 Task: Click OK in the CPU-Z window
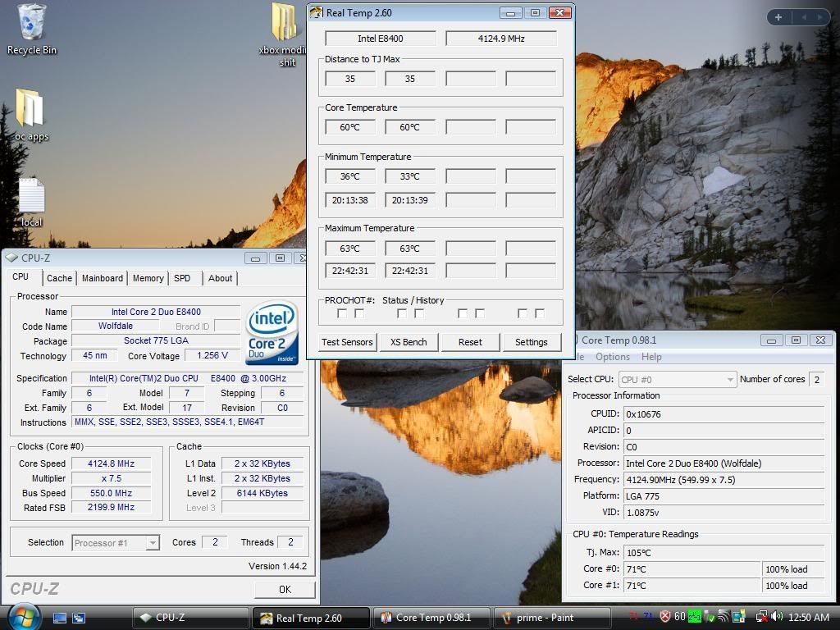click(x=285, y=589)
